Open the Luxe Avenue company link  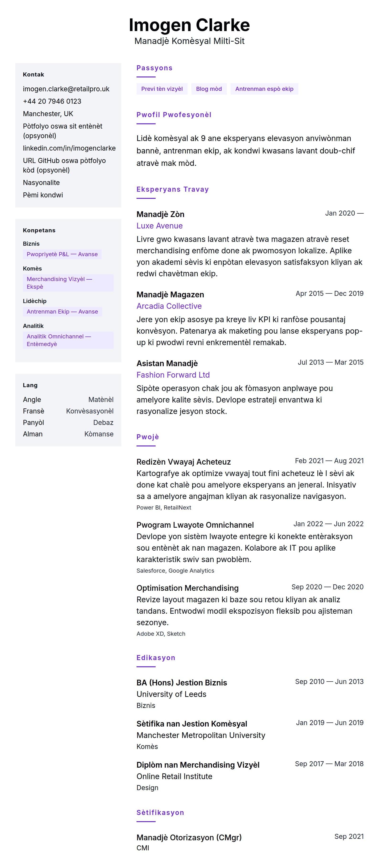159,226
